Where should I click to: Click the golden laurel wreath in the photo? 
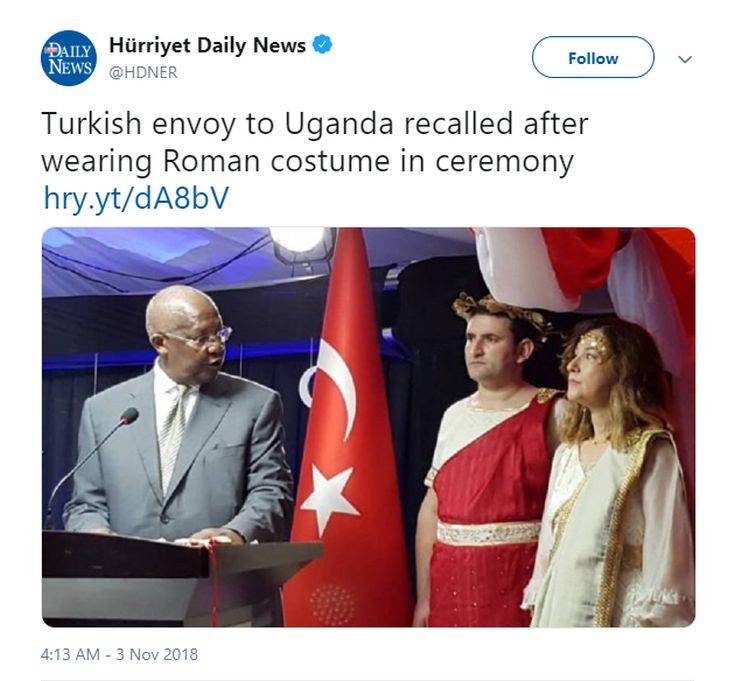[x=501, y=312]
